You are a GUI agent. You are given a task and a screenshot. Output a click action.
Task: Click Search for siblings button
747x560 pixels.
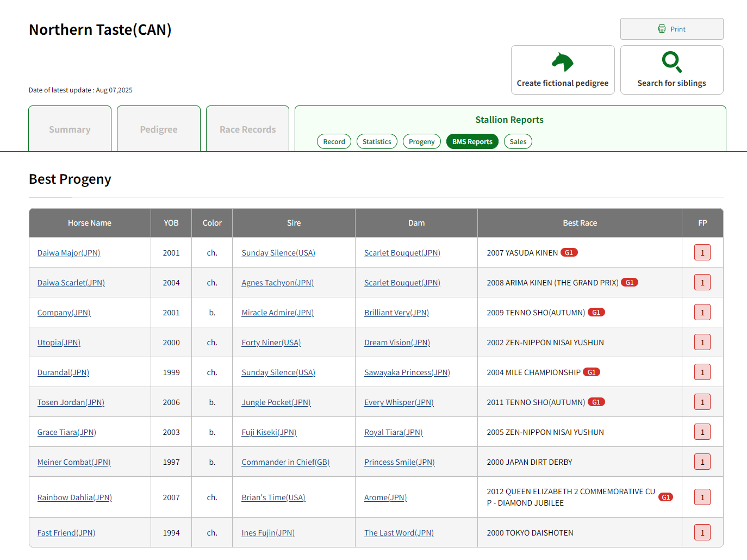click(x=672, y=70)
